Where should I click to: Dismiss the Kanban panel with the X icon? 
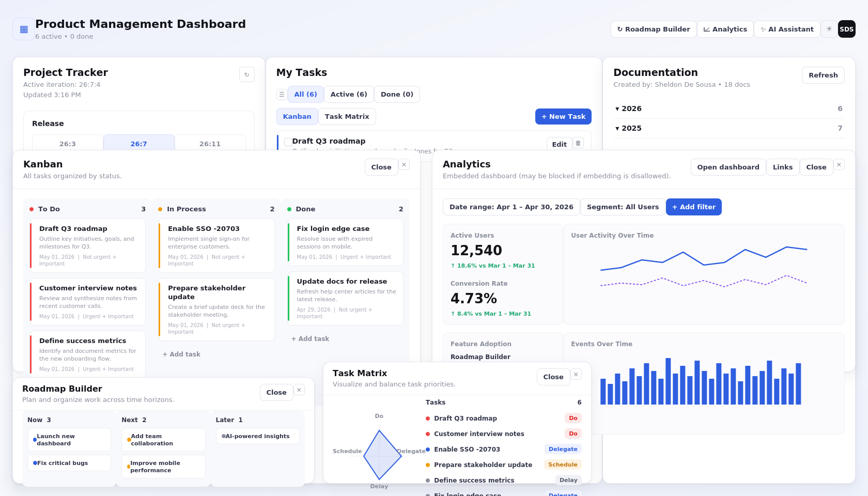tap(404, 165)
